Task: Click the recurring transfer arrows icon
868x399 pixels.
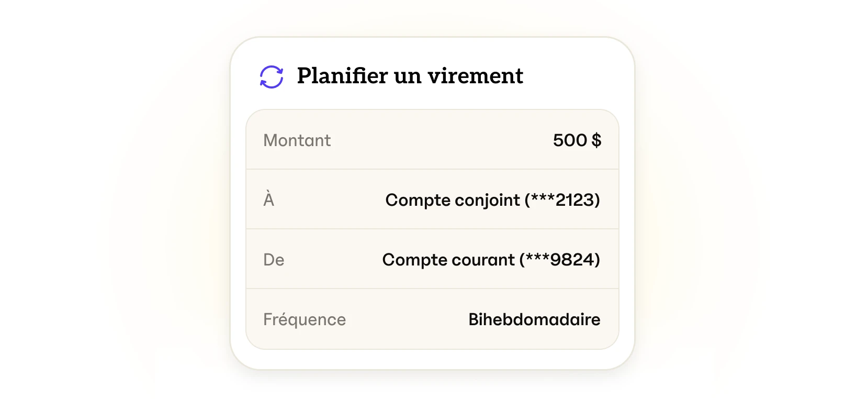Action: (x=272, y=77)
